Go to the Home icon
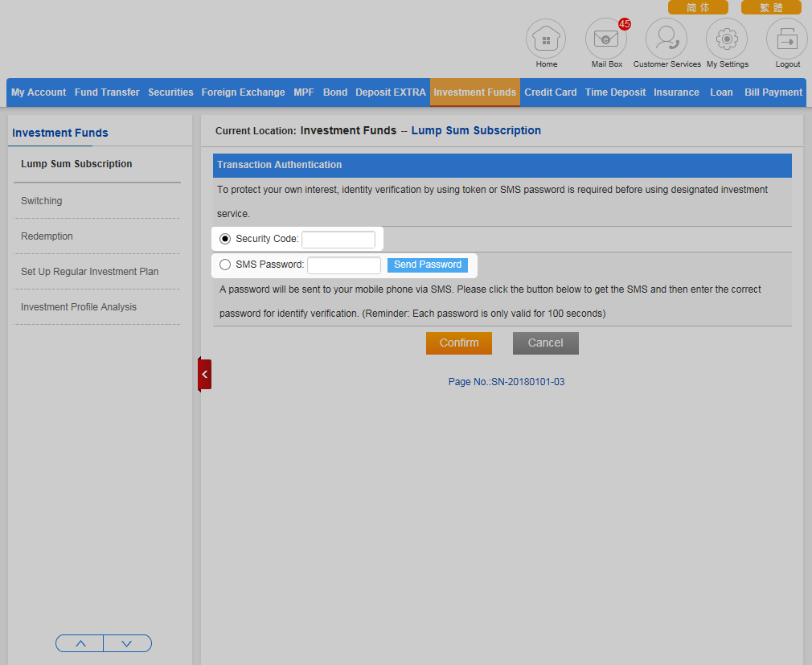The image size is (812, 665). [x=546, y=39]
